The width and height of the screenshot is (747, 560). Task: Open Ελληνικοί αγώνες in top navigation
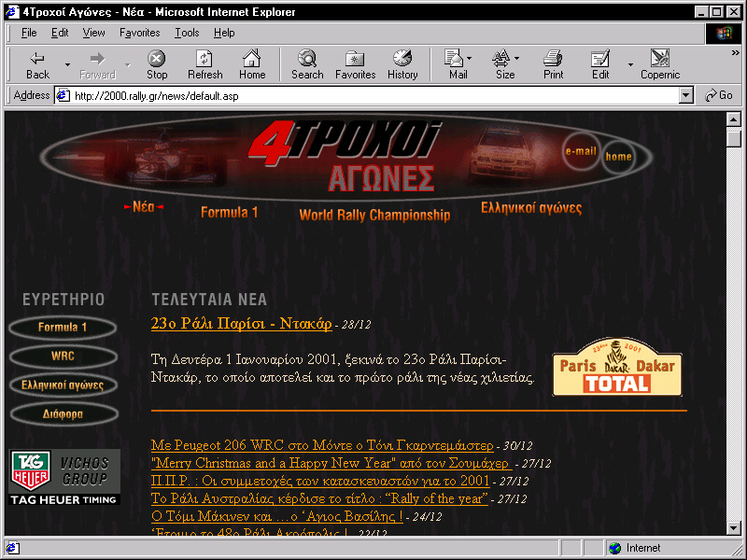[x=531, y=208]
